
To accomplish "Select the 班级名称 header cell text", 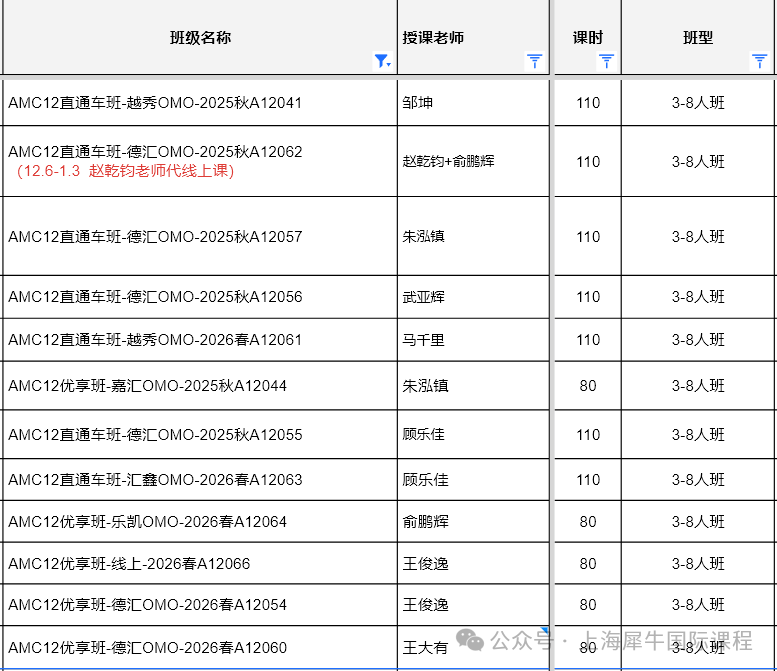I will (200, 38).
